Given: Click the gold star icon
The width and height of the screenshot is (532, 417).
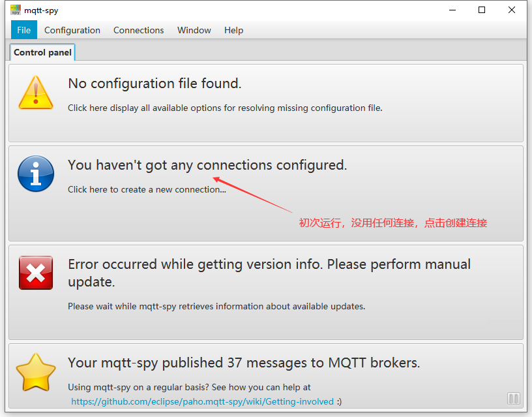Looking at the screenshot, I should coord(36,373).
